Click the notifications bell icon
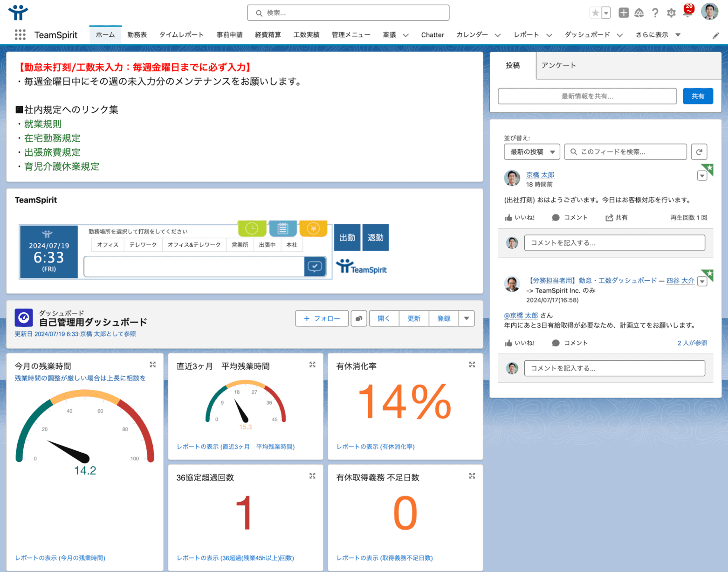The image size is (728, 572). 687,13
